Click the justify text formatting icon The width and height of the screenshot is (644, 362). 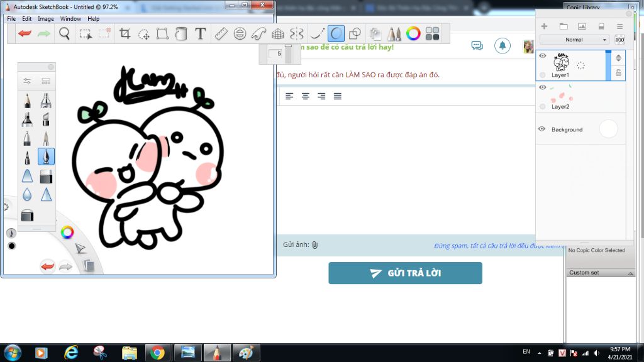coord(338,96)
